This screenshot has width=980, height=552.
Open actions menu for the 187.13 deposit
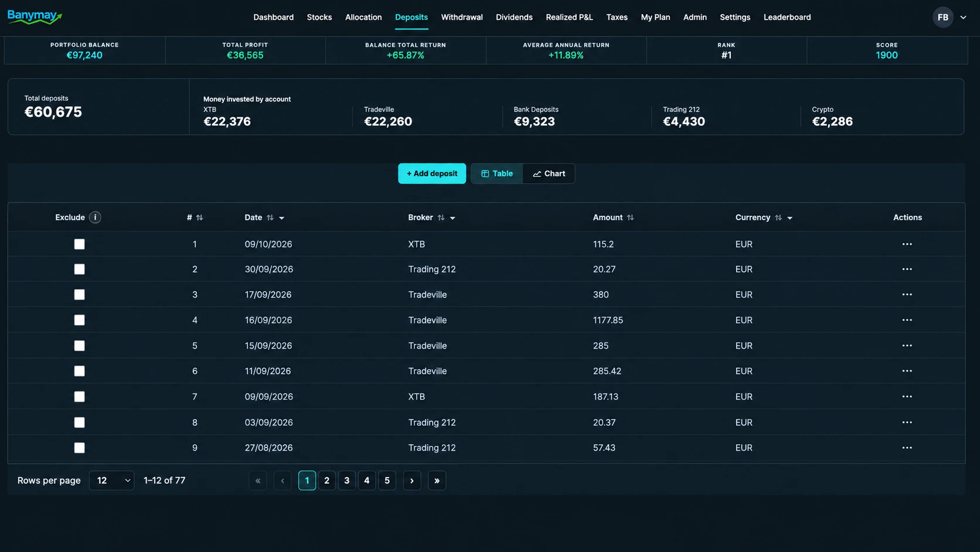(x=907, y=397)
